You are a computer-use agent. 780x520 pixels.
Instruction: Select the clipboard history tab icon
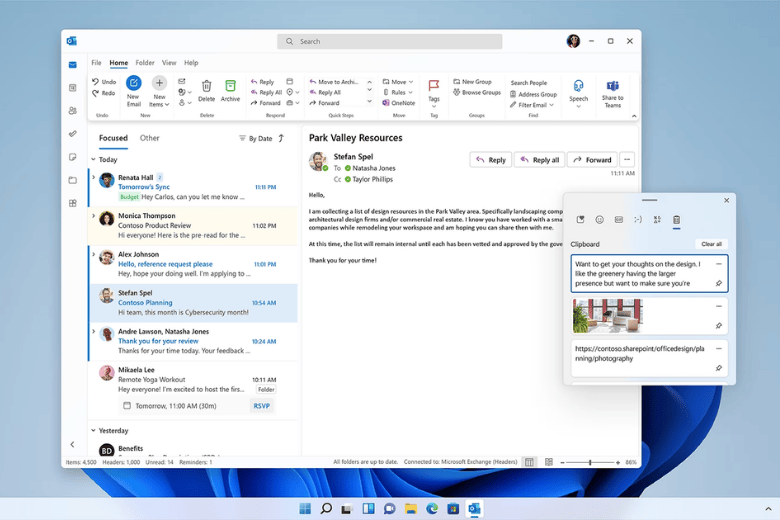click(x=677, y=219)
